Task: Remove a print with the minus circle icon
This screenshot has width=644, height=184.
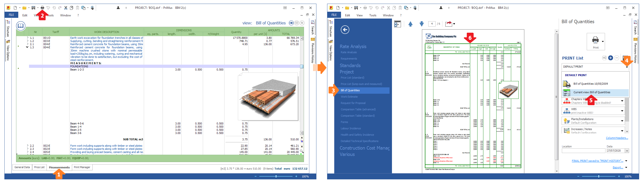Action: (x=617, y=58)
